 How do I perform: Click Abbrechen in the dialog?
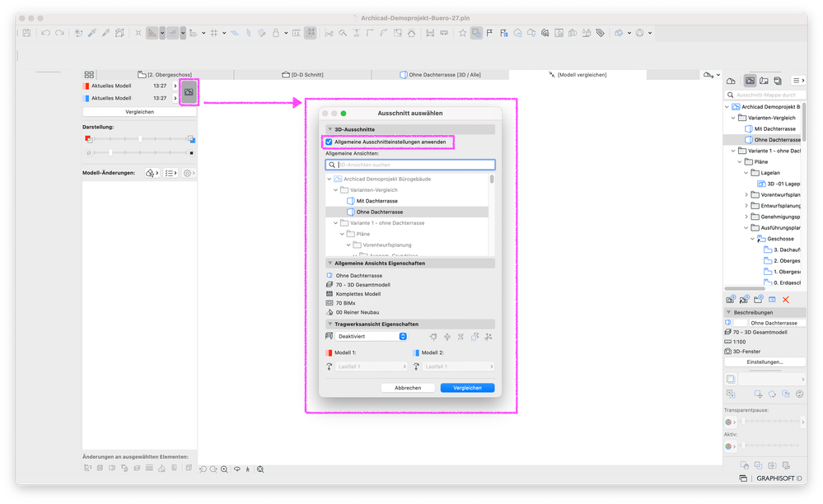[408, 388]
